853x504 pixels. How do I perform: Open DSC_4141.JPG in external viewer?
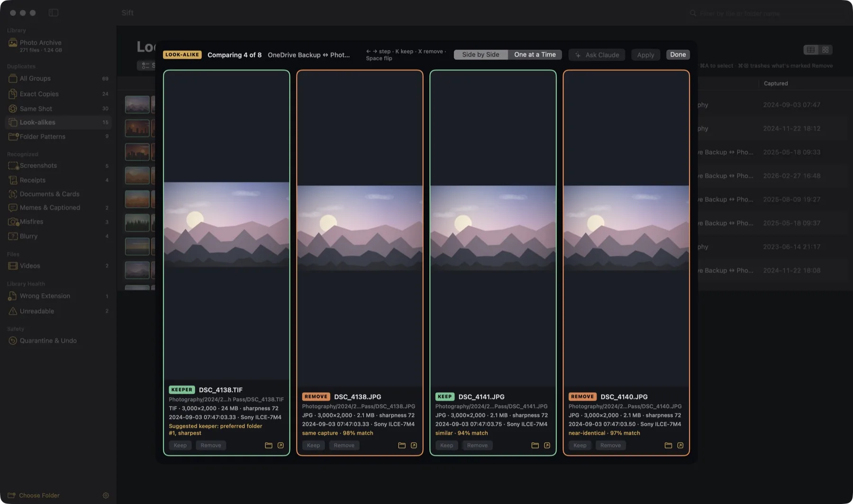[x=547, y=445]
